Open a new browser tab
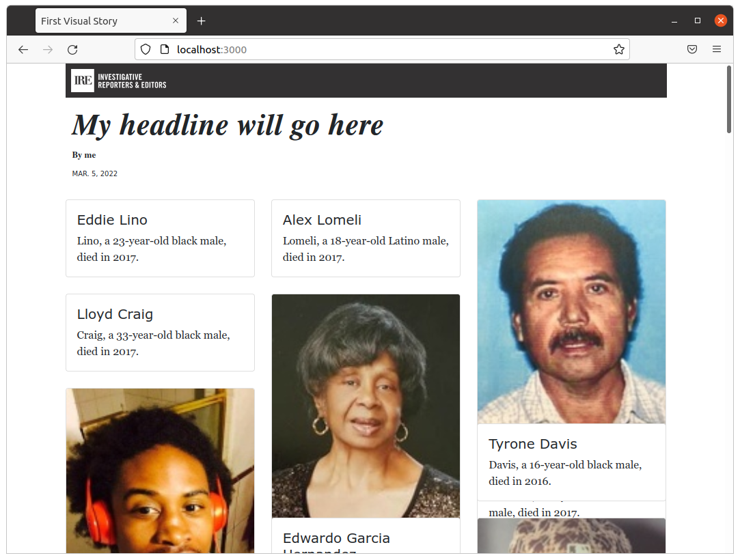740x560 pixels. (201, 20)
